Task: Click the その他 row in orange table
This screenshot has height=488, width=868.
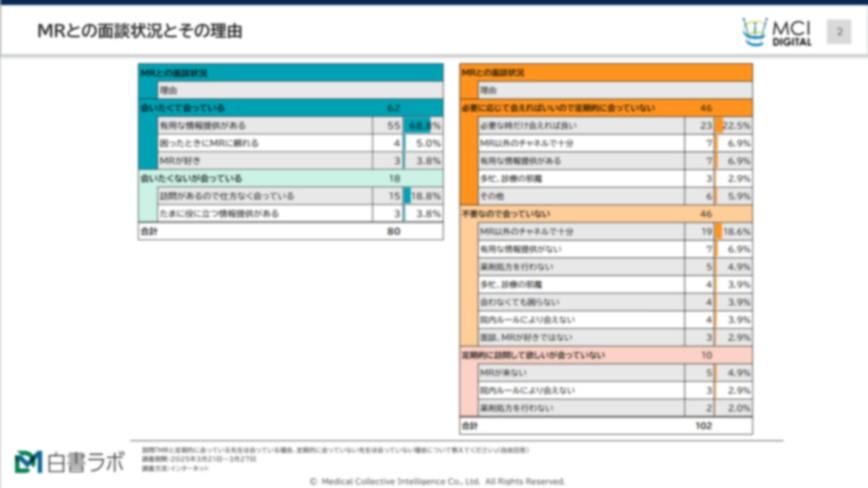Action: 583,197
